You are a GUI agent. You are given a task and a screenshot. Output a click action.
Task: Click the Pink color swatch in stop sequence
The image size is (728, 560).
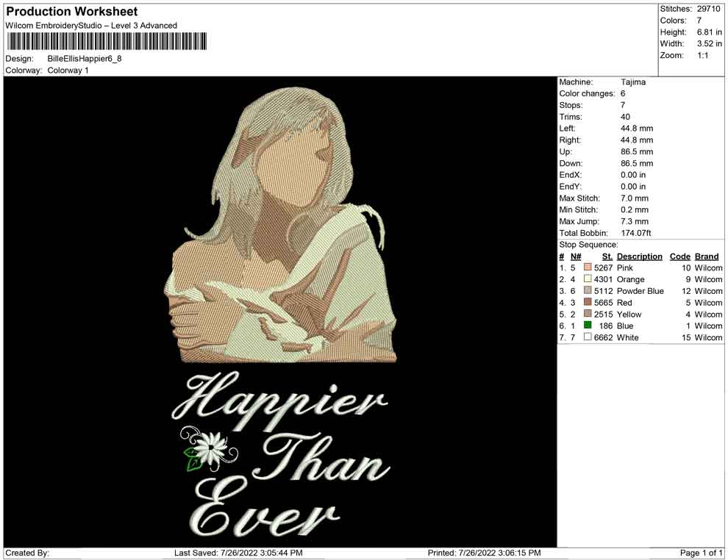588,268
